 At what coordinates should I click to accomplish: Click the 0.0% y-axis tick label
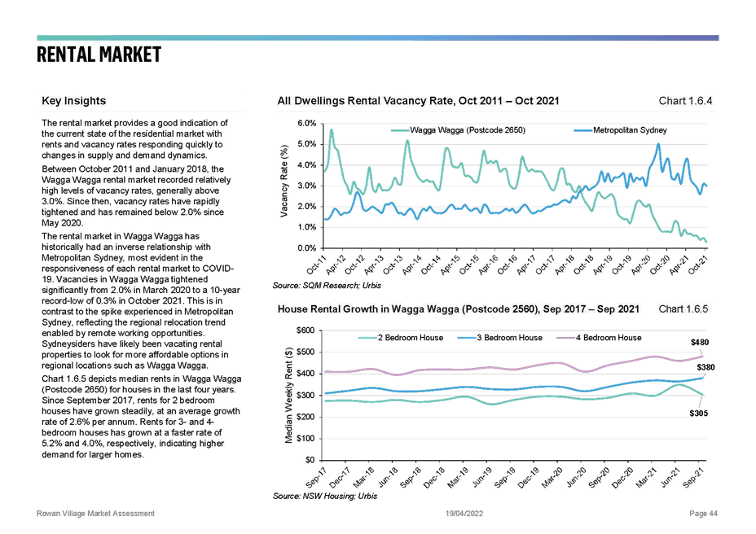pyautogui.click(x=307, y=248)
